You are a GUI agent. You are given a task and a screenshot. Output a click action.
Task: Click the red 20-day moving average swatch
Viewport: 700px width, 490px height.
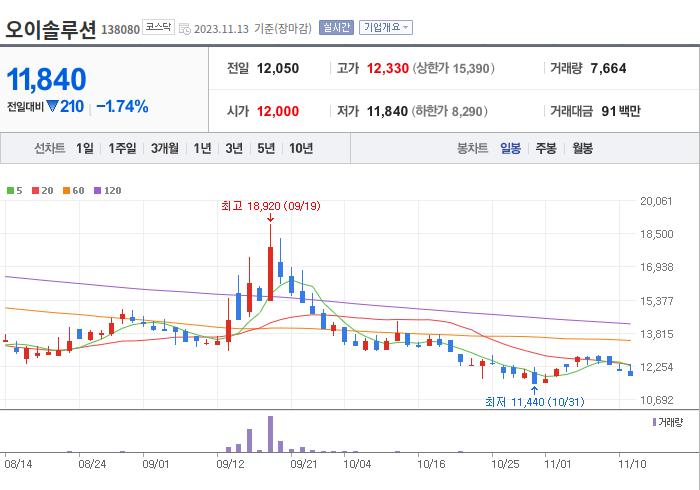pyautogui.click(x=35, y=191)
